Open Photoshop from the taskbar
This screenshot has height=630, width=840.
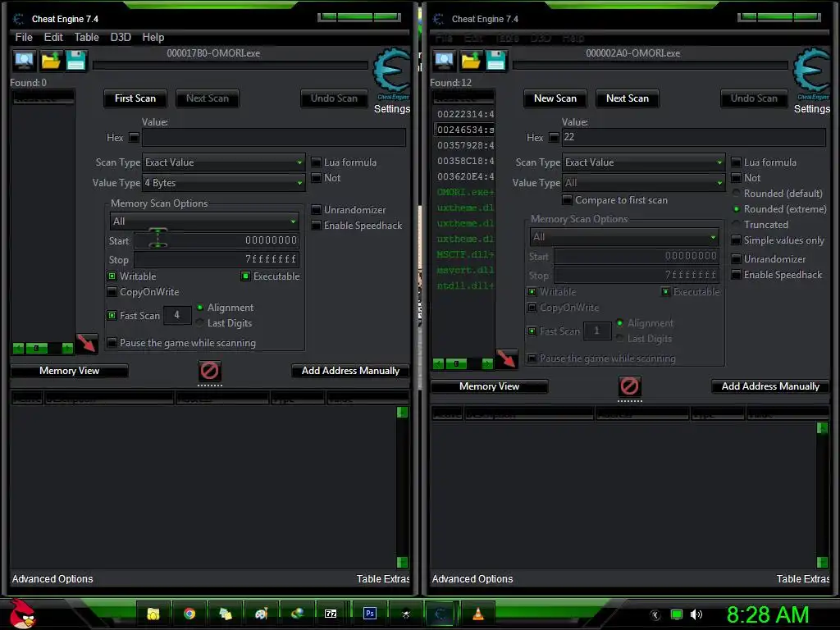370,614
